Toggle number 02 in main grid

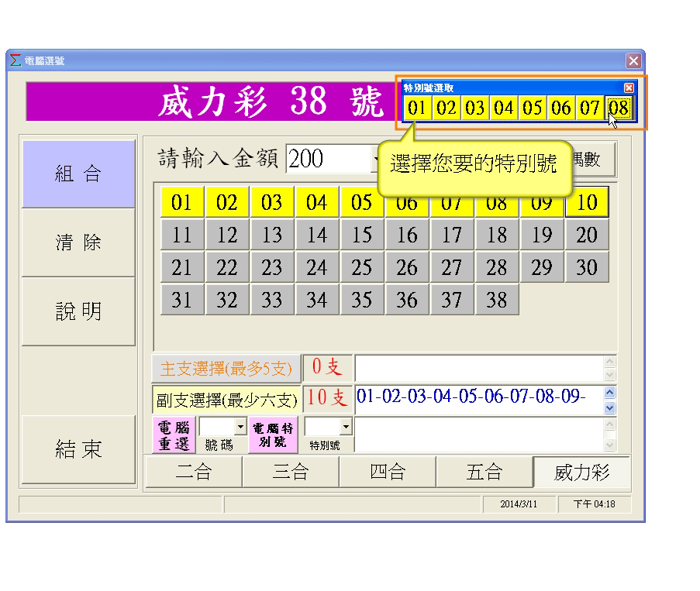click(227, 202)
